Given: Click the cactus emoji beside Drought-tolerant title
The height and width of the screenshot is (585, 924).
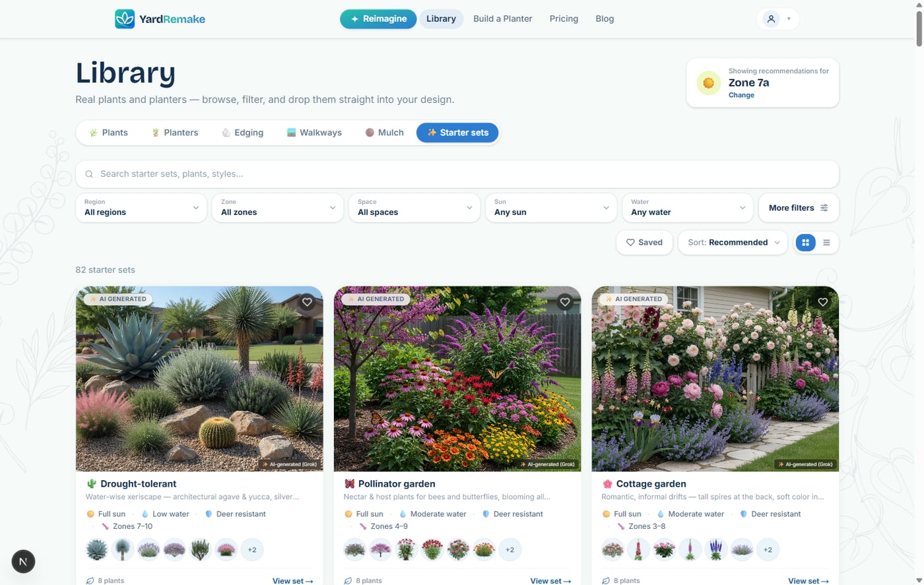Looking at the screenshot, I should [x=91, y=484].
